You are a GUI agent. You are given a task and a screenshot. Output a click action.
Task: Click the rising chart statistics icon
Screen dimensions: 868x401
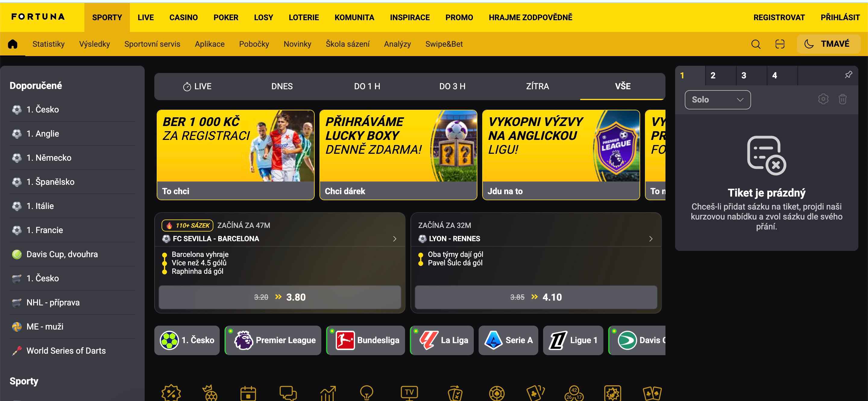click(328, 393)
